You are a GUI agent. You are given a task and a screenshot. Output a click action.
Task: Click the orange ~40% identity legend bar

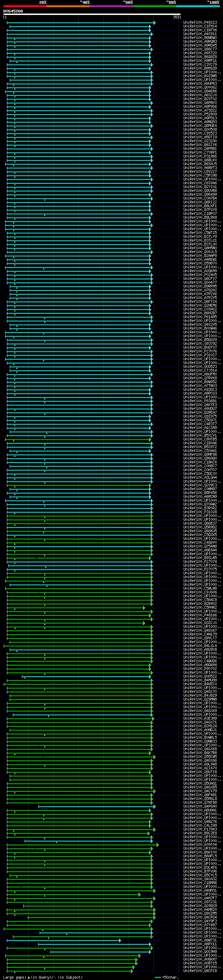click(x=68, y=6)
